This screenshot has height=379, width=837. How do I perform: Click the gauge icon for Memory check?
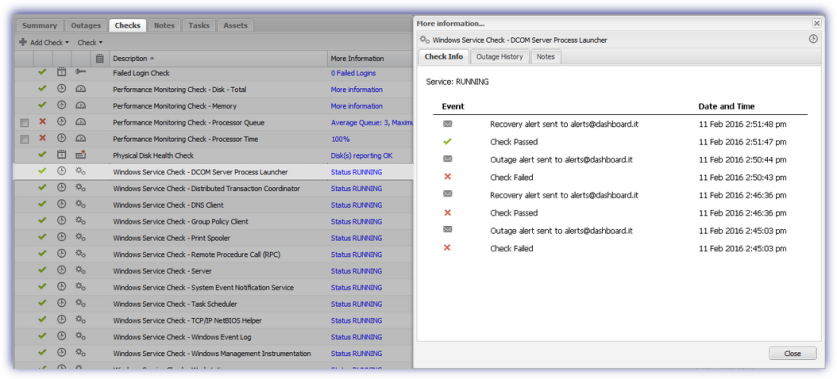click(x=81, y=106)
